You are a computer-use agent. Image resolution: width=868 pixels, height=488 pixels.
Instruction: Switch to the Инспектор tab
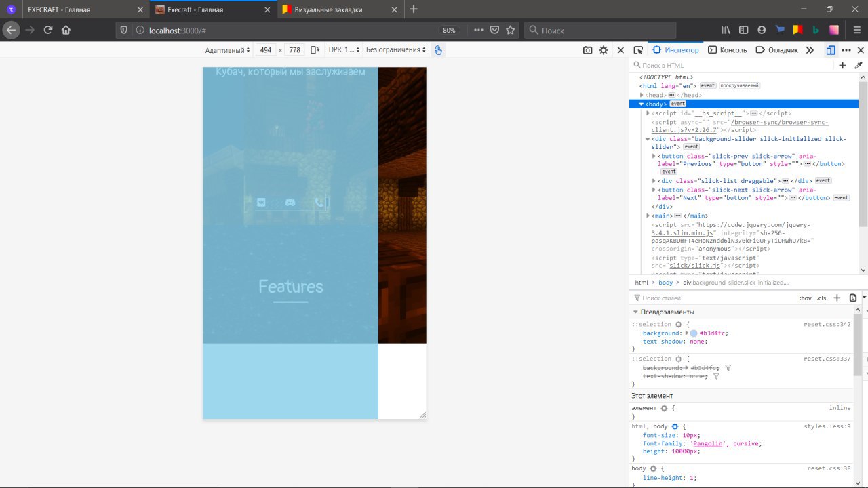point(675,50)
